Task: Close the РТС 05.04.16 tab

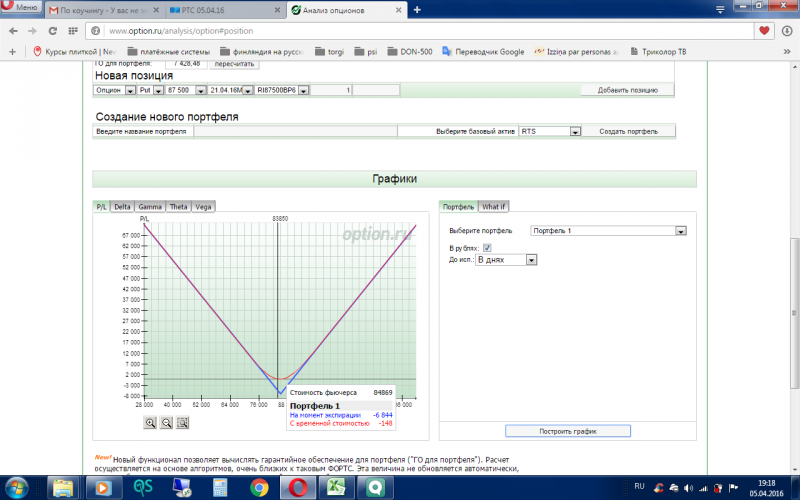Action: click(x=278, y=10)
